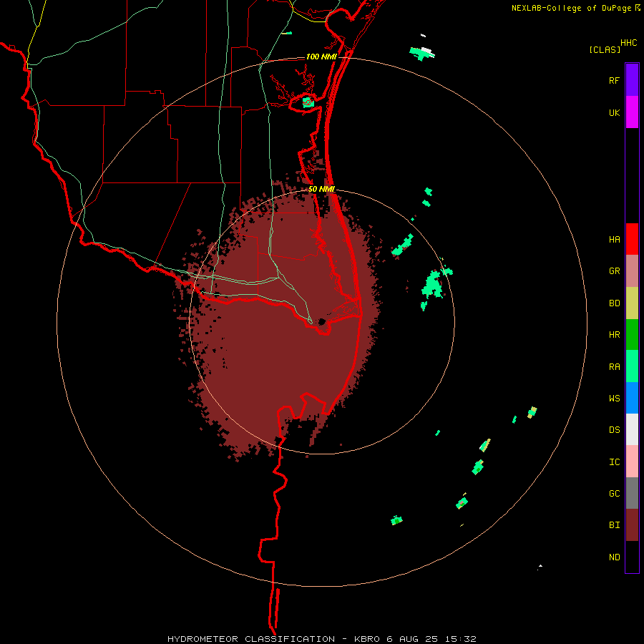Click the UK legend label
This screenshot has width=644, height=644.
point(614,113)
